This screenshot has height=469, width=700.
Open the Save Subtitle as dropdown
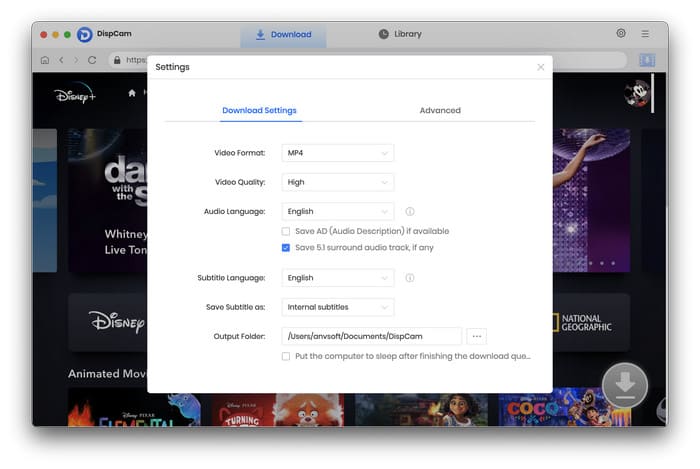point(338,307)
